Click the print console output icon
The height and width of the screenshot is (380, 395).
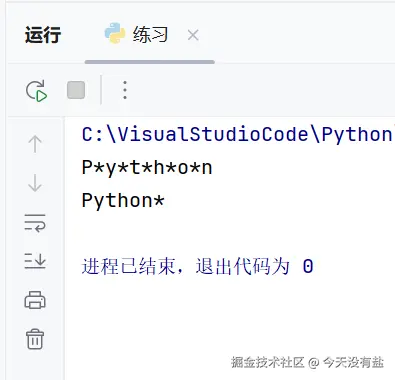pos(35,300)
